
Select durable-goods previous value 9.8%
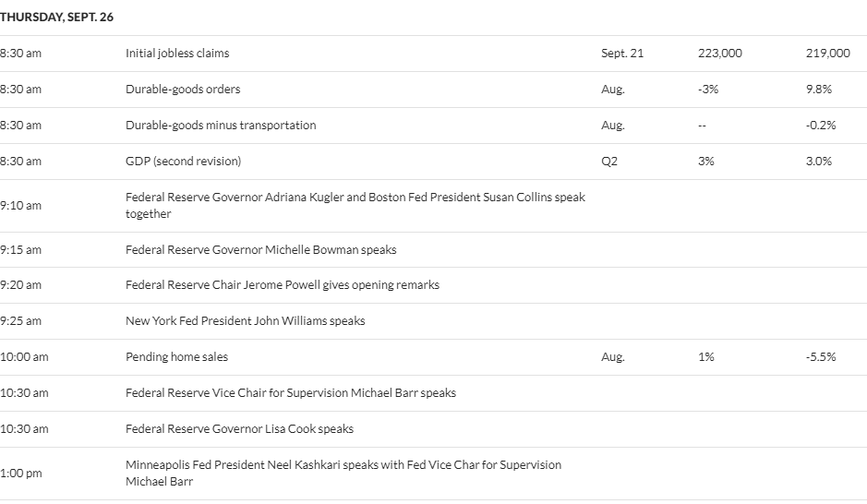[x=818, y=89]
